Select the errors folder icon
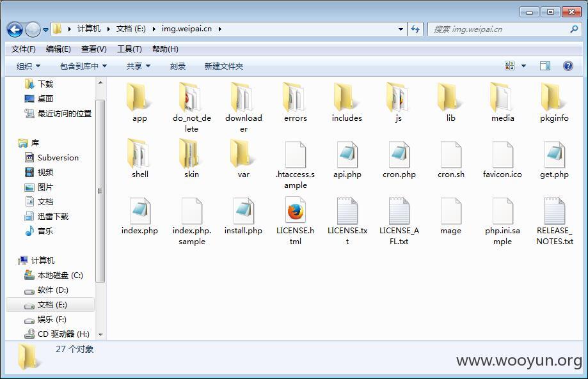Screen dimensions: 588x379 pyautogui.click(x=295, y=97)
